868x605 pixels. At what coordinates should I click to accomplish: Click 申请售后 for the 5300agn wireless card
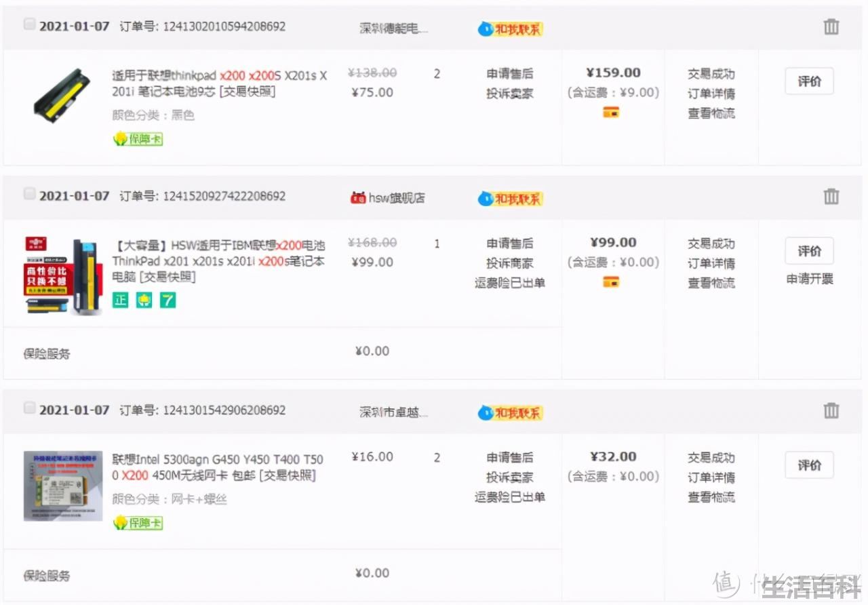click(510, 457)
